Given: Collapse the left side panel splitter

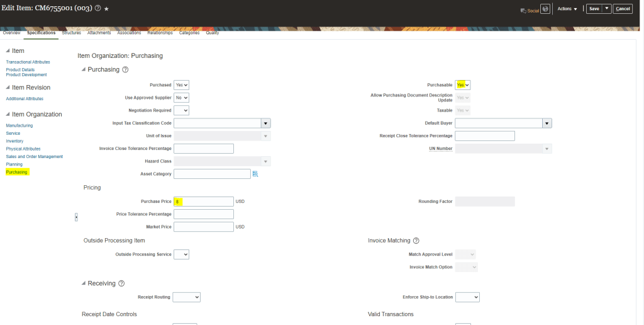Looking at the screenshot, I should point(76,217).
